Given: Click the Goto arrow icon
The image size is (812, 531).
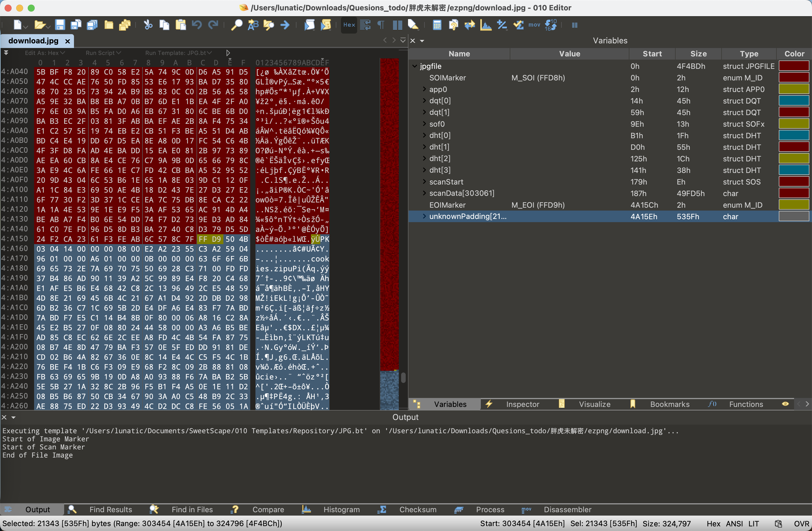Looking at the screenshot, I should click(285, 25).
